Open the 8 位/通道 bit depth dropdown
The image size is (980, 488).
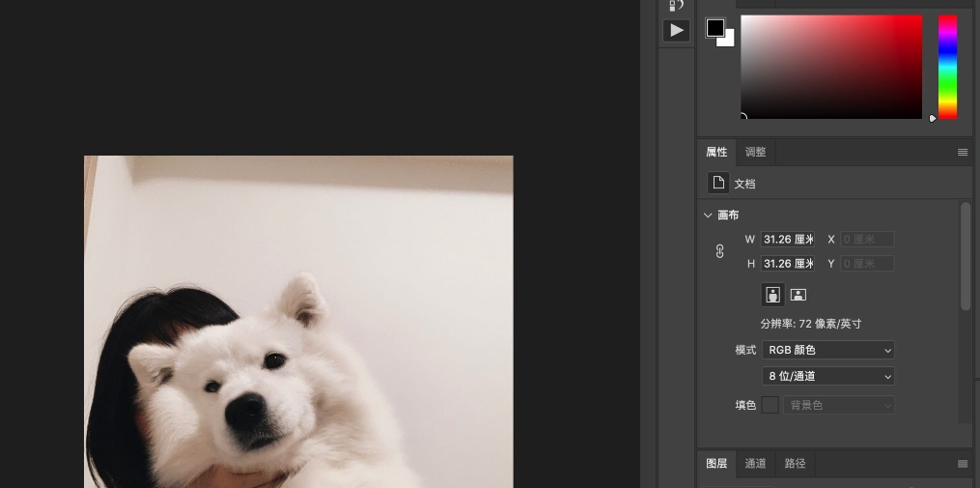tap(828, 376)
